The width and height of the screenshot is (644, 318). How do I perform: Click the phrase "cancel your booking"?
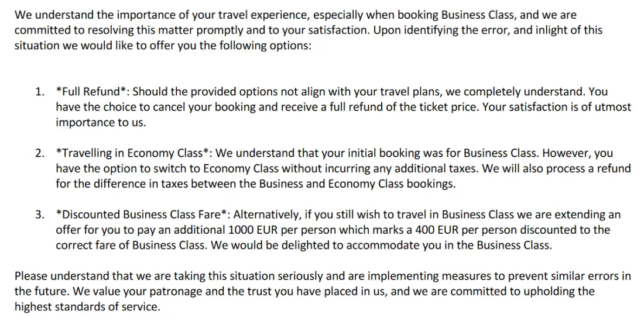click(x=190, y=107)
